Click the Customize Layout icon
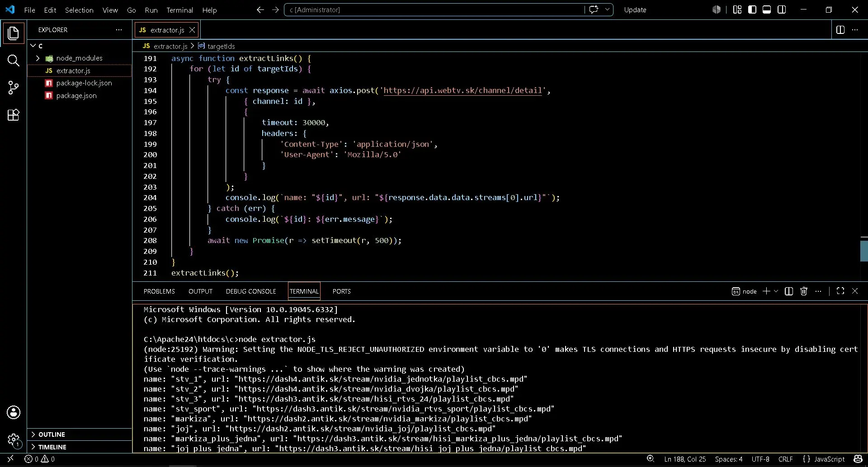The height and width of the screenshot is (467, 868). [x=737, y=9]
